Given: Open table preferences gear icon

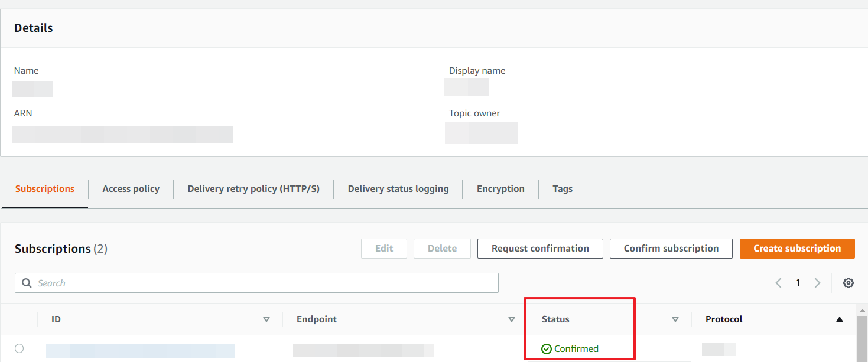Looking at the screenshot, I should point(849,283).
